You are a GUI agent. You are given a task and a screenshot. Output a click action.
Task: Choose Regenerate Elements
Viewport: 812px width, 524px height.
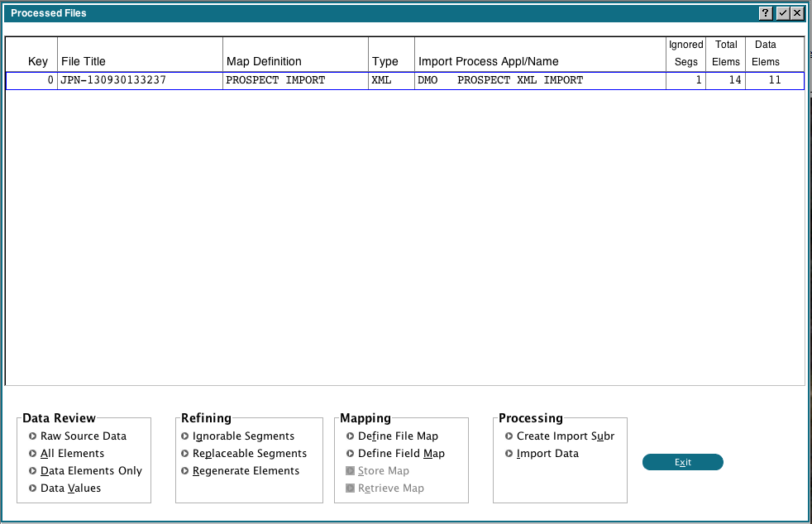click(246, 470)
